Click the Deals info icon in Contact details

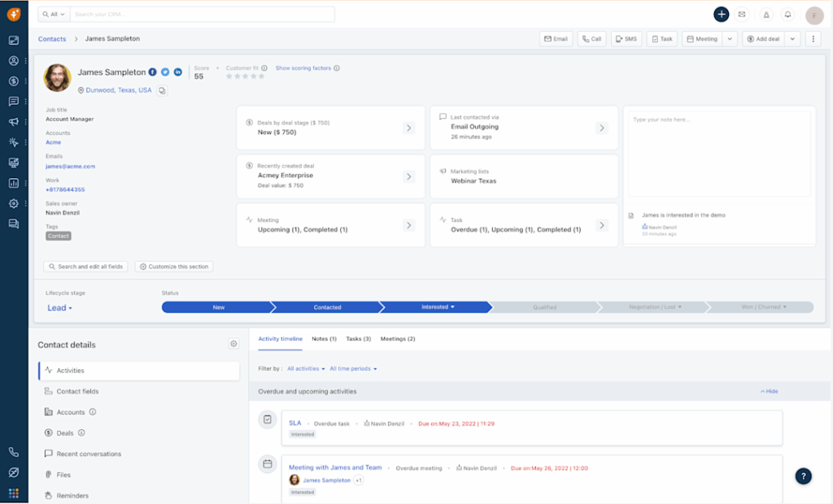pos(81,432)
